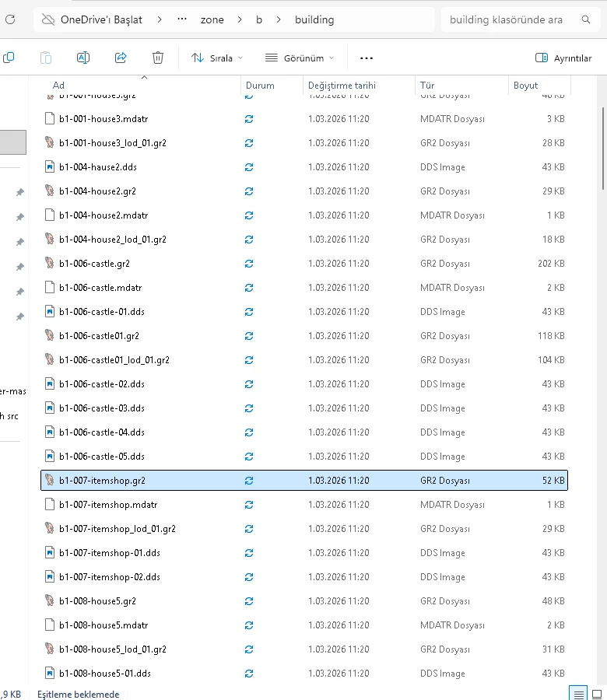Viewport: 607px width, 700px height.
Task: Click the Refresh button in address bar
Action: (x=10, y=19)
